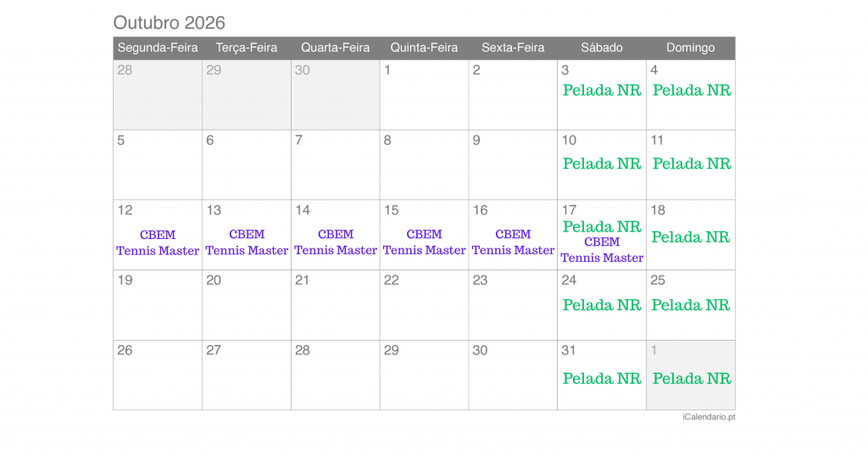Click CBEM Tennis Master on Saturday 17

[602, 250]
